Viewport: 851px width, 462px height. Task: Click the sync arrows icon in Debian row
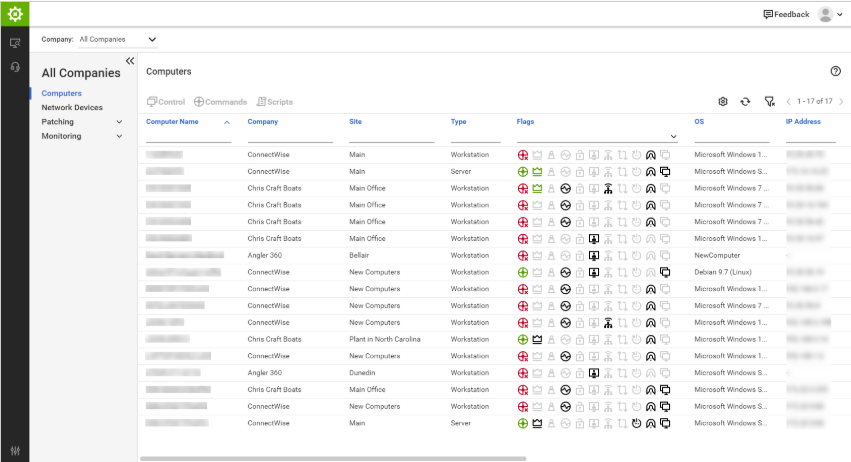click(x=622, y=272)
